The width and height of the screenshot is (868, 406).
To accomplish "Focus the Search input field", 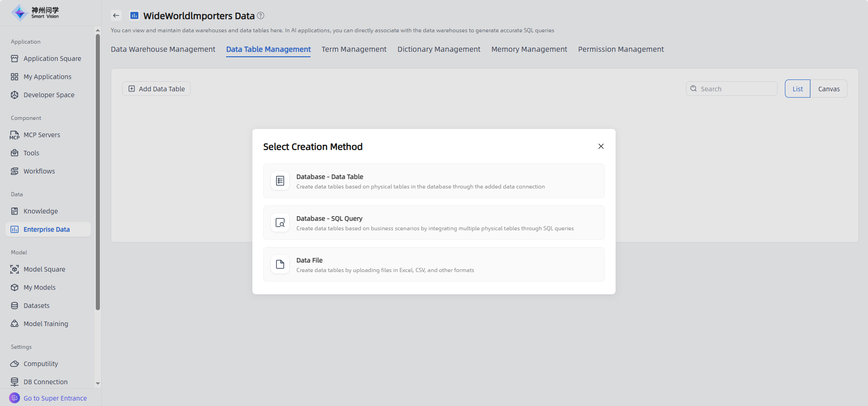I will click(x=735, y=89).
